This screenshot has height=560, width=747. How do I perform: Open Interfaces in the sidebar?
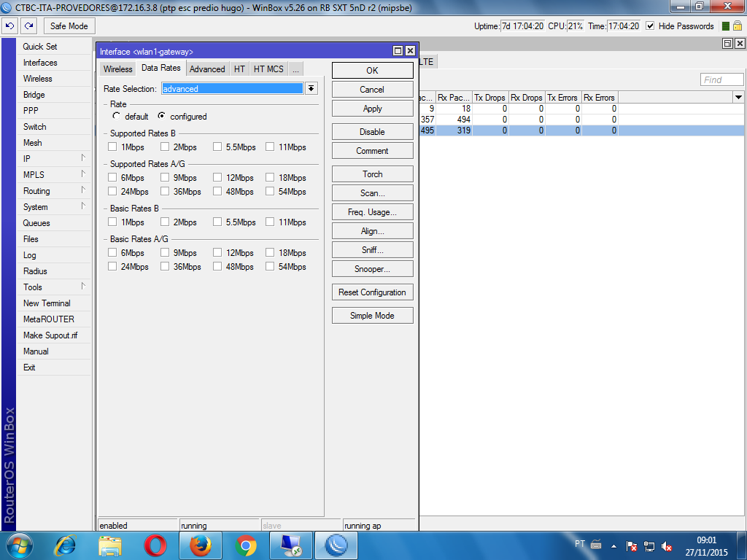tap(54, 63)
